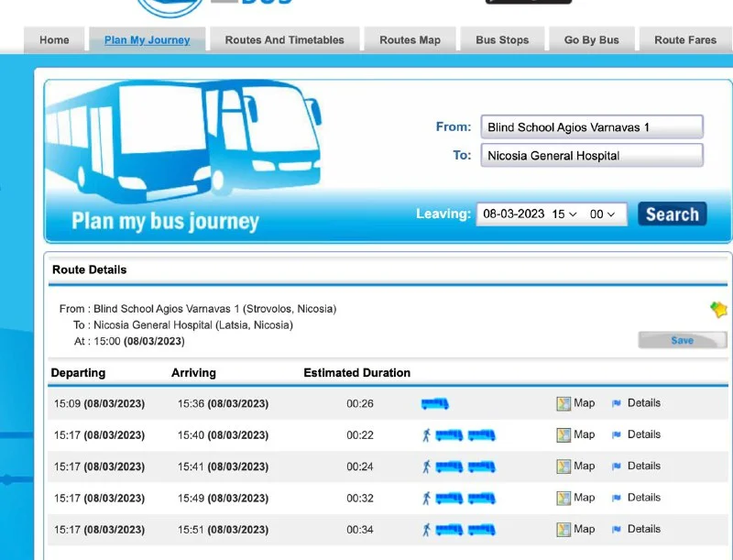Click the walking person icon in the 15:51 arrival row
Viewport: 733px width, 560px height.
pos(426,530)
